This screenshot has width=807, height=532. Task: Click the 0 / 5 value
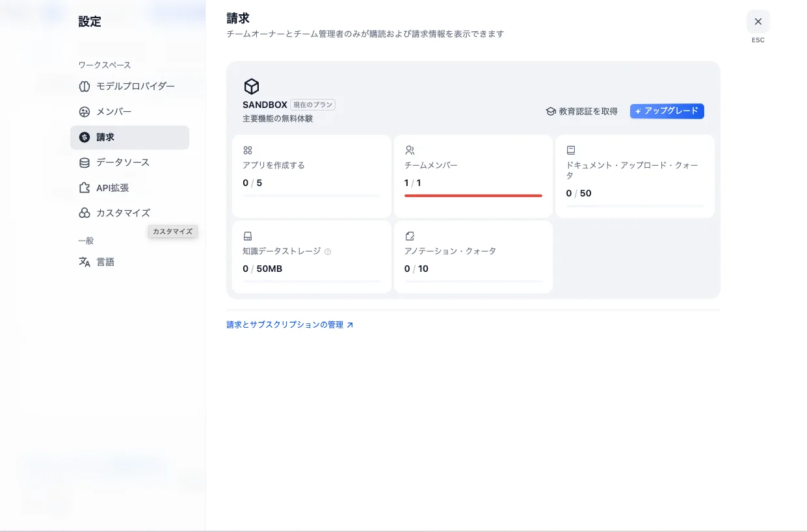[x=252, y=183]
